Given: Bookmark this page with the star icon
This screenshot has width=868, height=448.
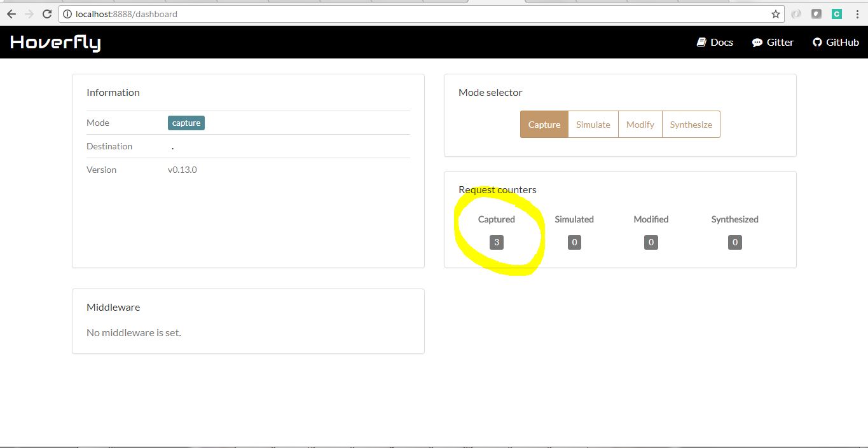Looking at the screenshot, I should [776, 14].
